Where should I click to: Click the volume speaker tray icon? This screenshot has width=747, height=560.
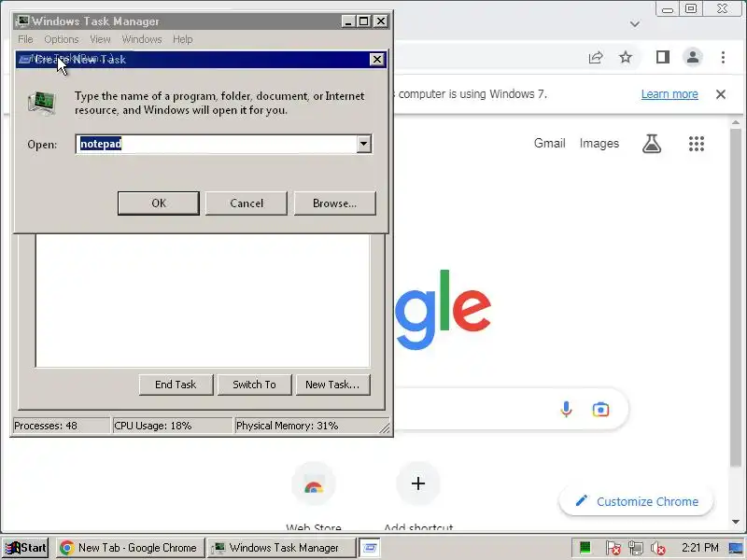tap(658, 548)
